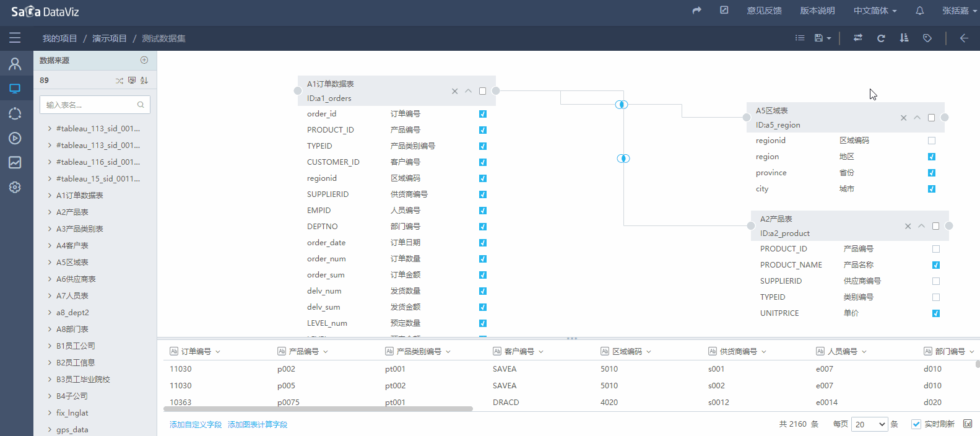Viewport: 980px width, 436px height.
Task: Check the PRODUCT_ID checkbox in A2产品表
Action: pos(936,249)
